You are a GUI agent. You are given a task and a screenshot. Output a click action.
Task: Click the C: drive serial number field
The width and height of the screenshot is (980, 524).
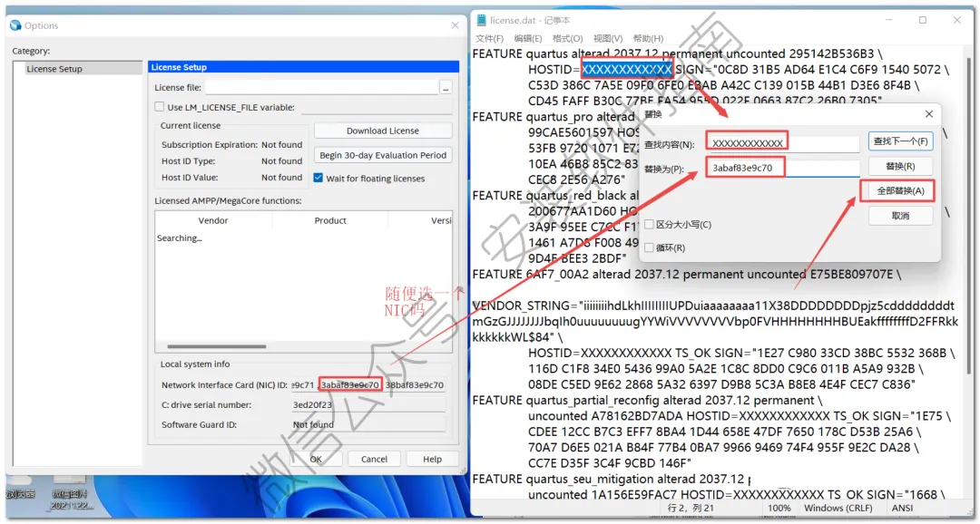(368, 404)
